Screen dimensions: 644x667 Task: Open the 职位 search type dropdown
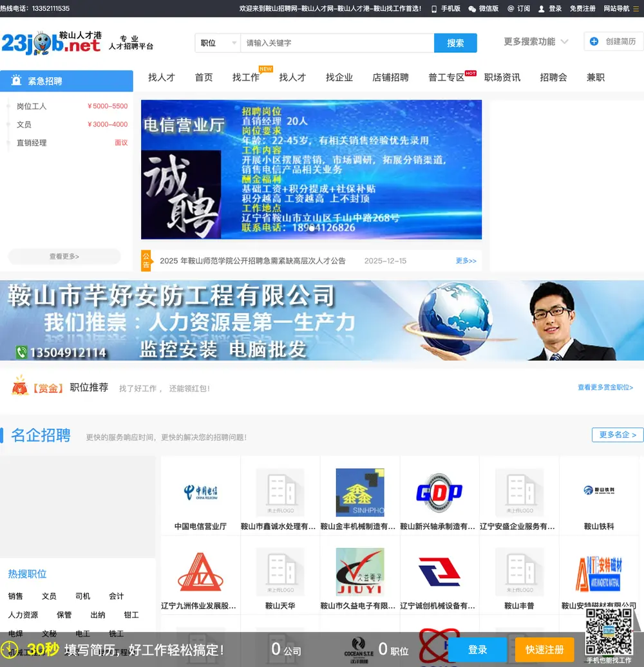coord(218,43)
